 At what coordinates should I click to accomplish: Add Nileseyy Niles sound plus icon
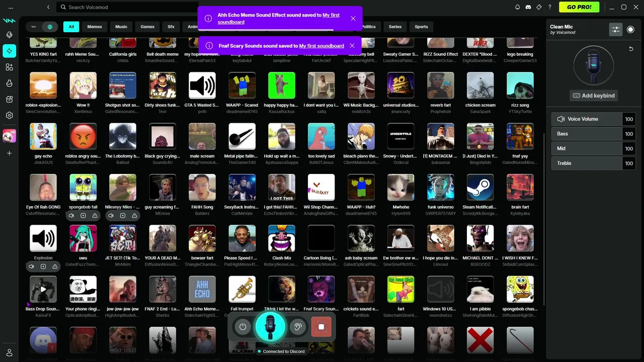click(x=123, y=216)
